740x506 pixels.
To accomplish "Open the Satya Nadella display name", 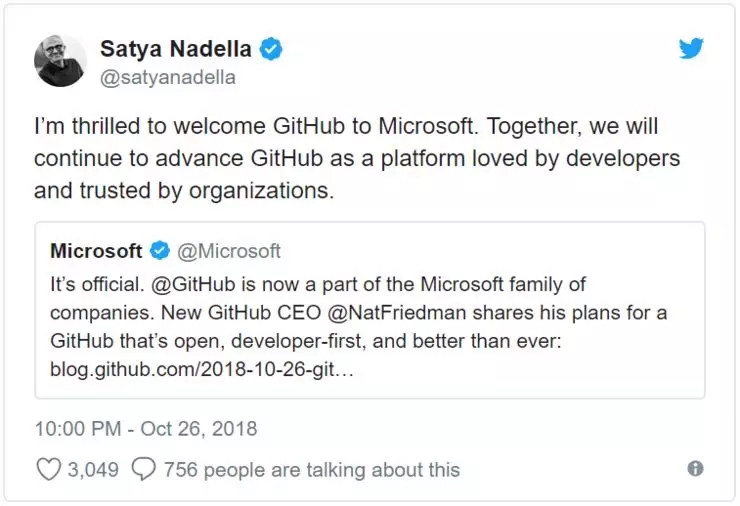I will 176,49.
